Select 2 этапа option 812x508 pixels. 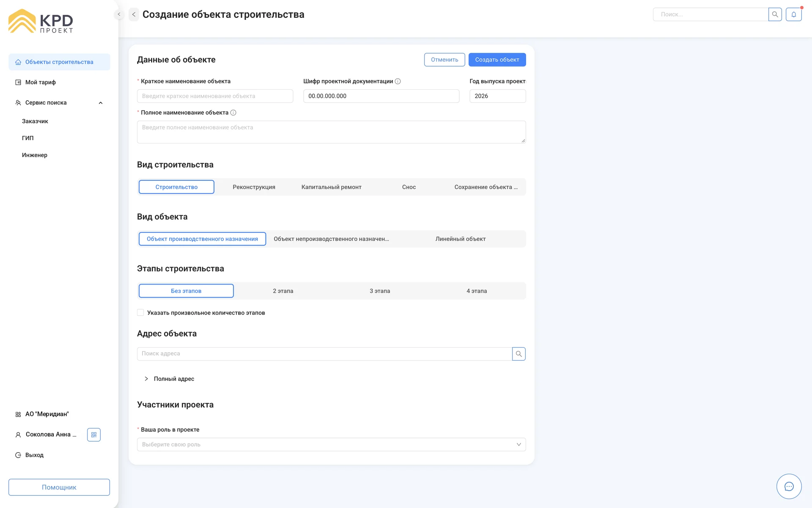pyautogui.click(x=283, y=291)
